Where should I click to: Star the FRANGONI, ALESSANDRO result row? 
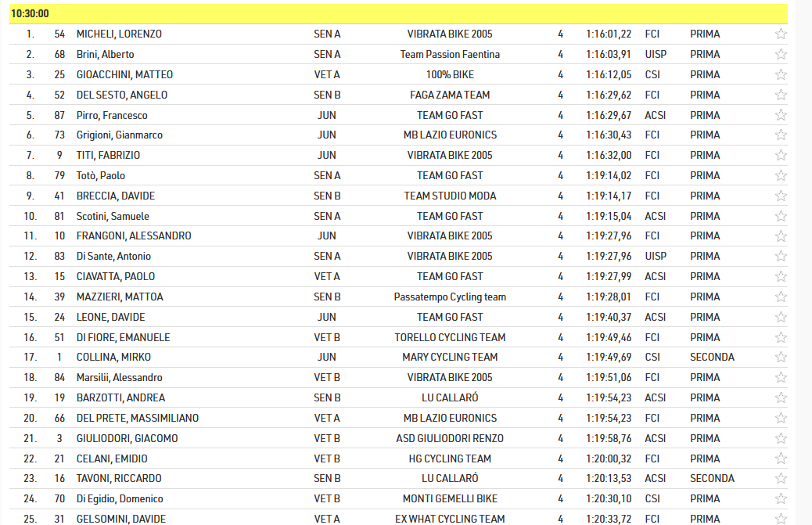(781, 236)
